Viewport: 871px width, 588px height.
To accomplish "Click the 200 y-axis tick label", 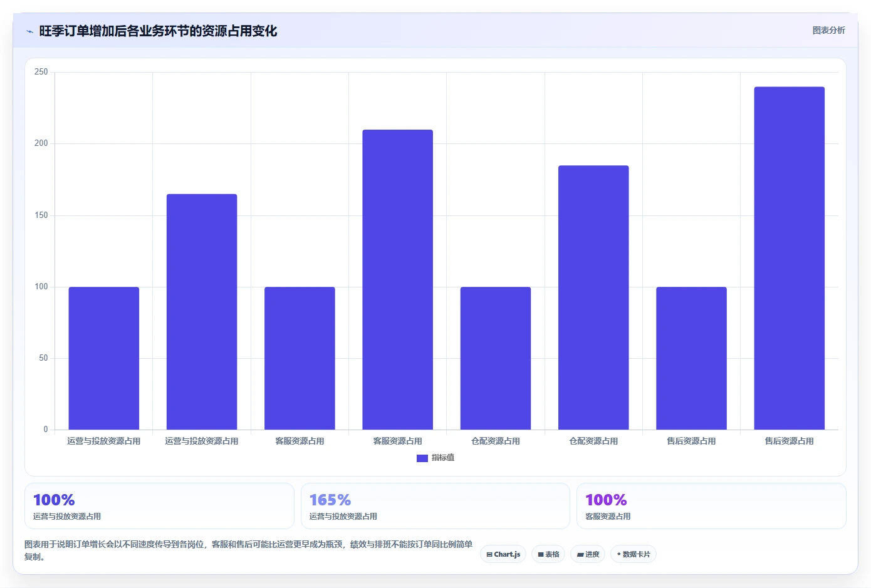I will coord(41,143).
